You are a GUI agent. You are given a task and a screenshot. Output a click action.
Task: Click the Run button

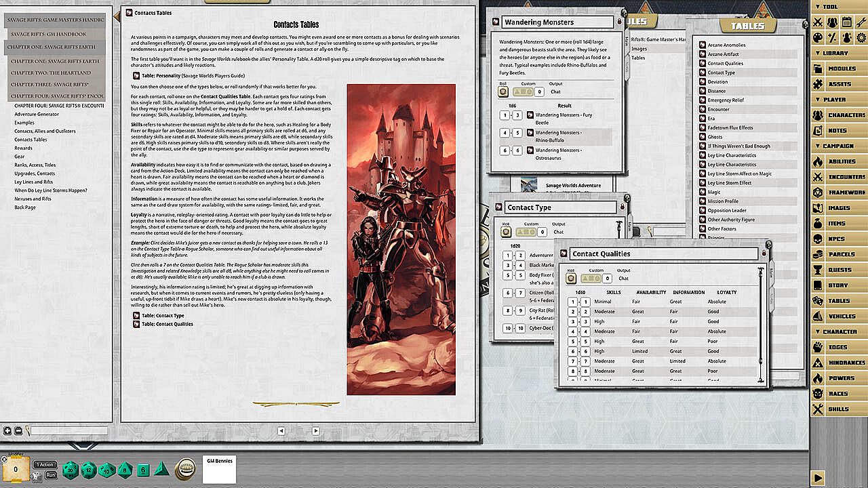51,475
